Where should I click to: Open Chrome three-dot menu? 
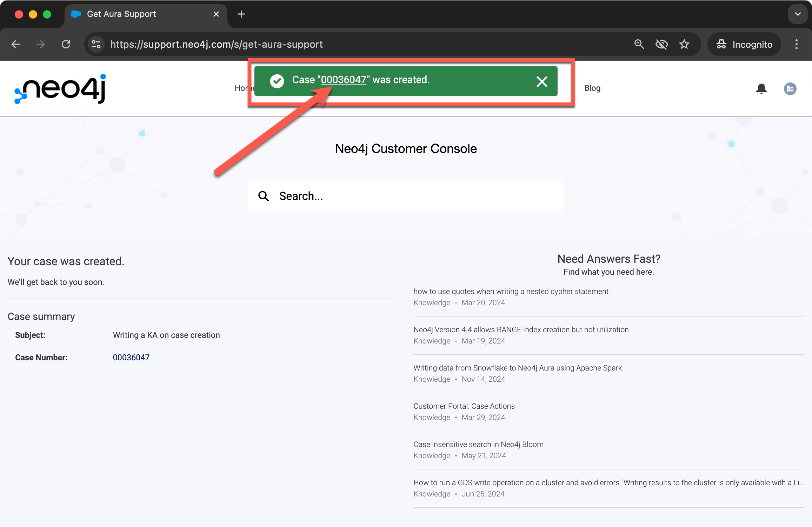click(x=796, y=44)
